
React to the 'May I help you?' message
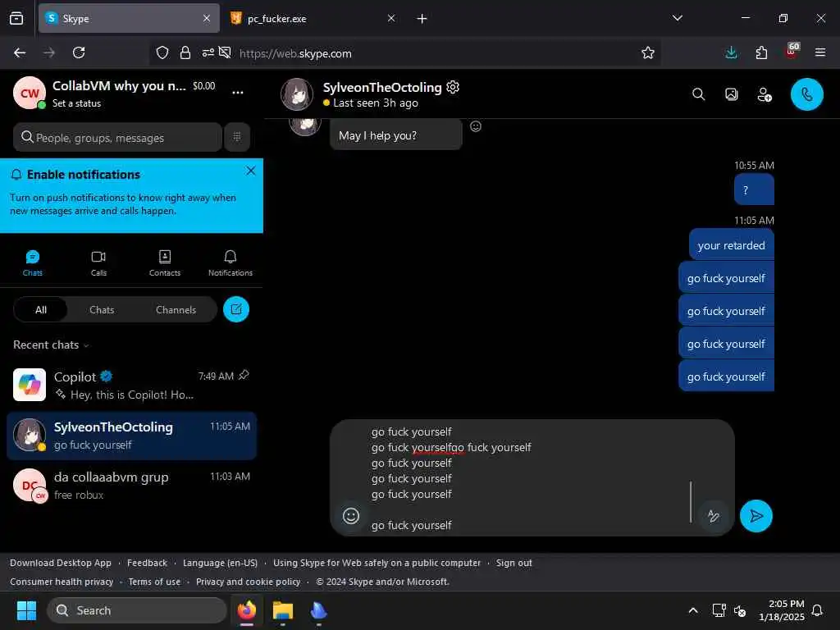point(476,126)
